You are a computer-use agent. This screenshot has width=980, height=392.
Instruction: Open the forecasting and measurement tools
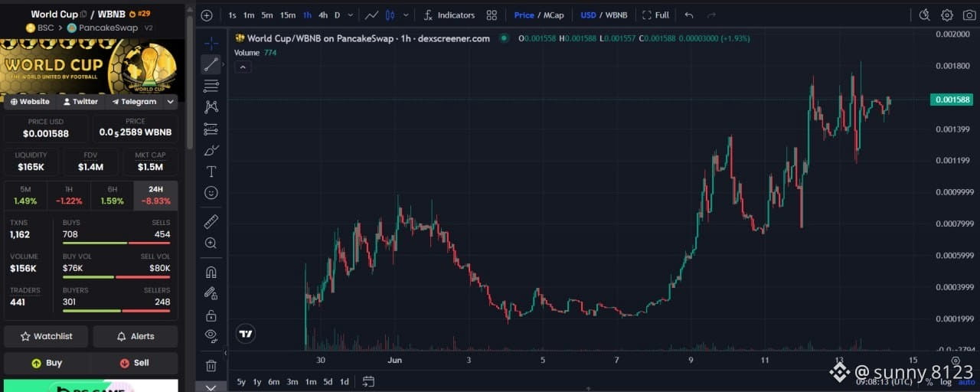click(x=211, y=129)
